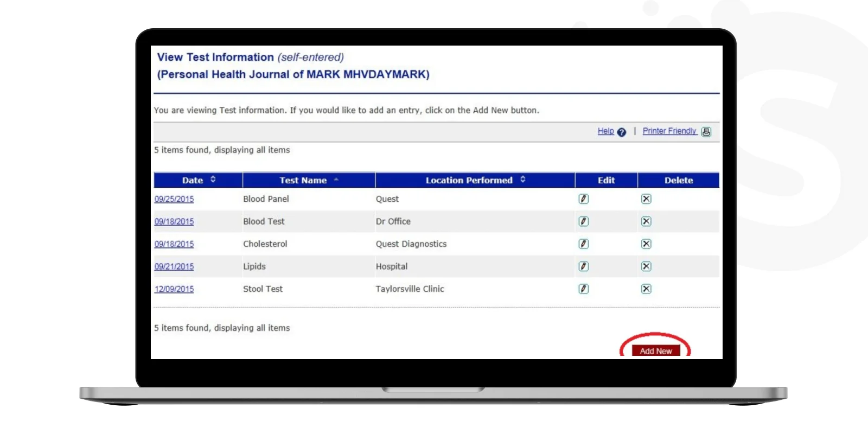Click the Delete column header
Viewport: 868px width, 434px height.
pyautogui.click(x=679, y=180)
